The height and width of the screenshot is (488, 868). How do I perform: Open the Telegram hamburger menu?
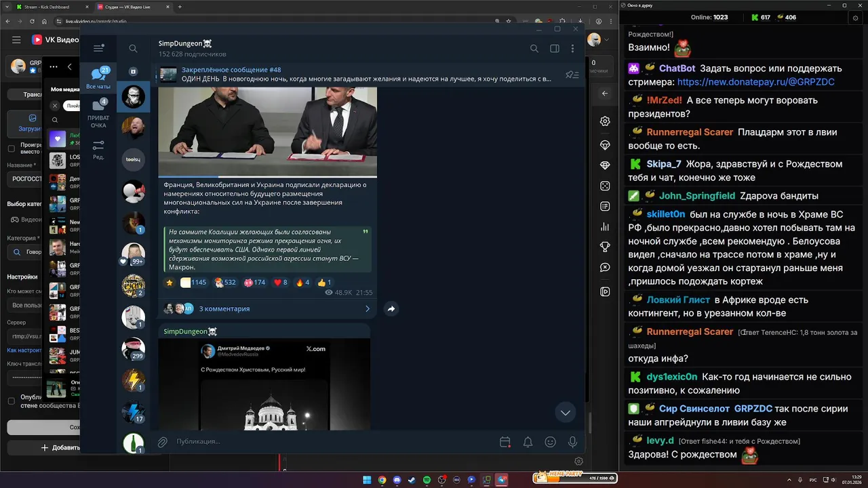coord(98,48)
